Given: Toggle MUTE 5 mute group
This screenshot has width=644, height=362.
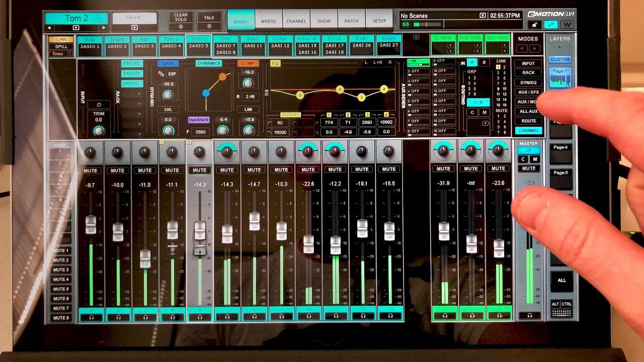Looking at the screenshot, I should point(61,289).
